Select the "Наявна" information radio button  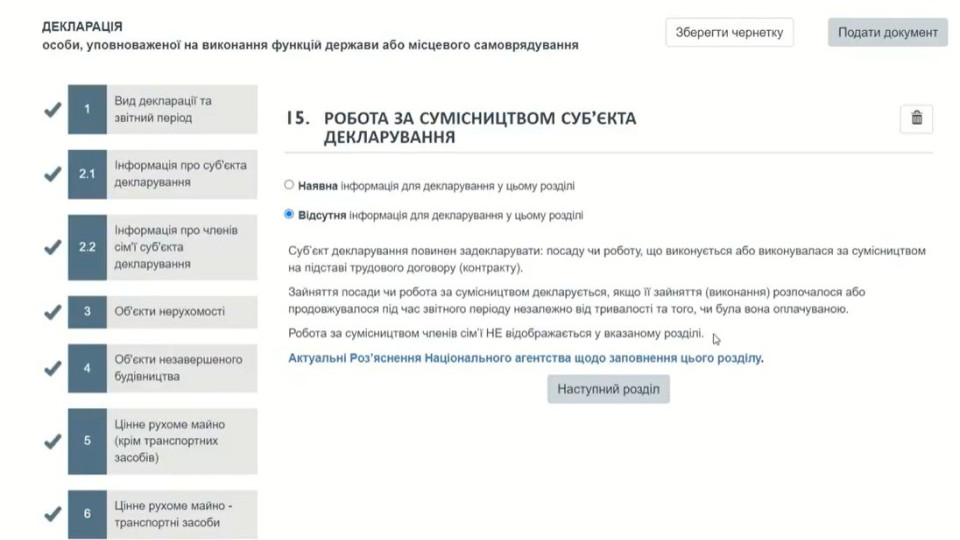290,185
